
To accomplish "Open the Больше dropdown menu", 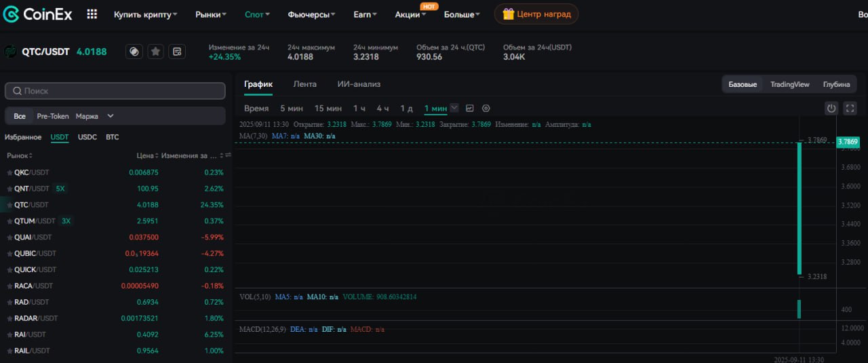I will coord(462,14).
